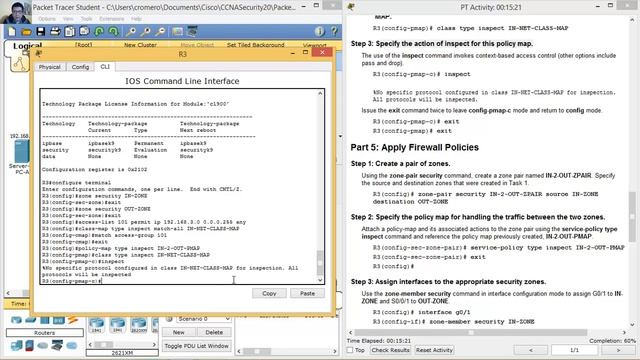Click Toggle PDU List Window button
The height and width of the screenshot is (360, 640).
point(196,346)
